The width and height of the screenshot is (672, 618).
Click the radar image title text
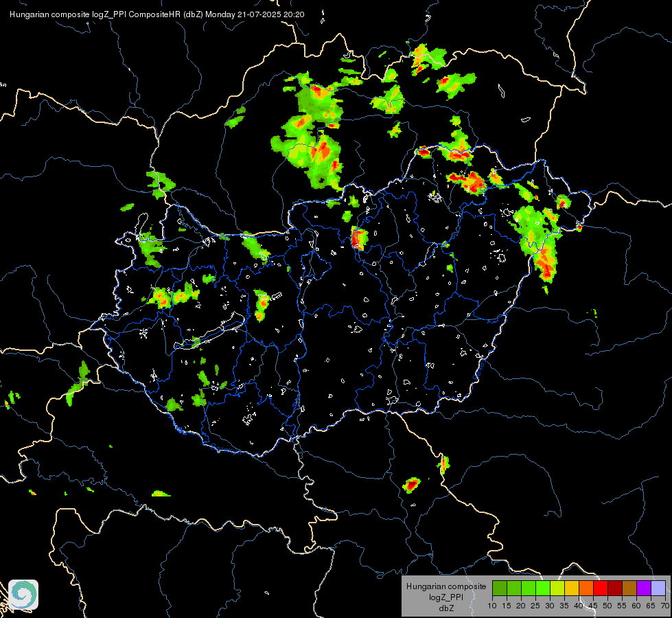click(157, 14)
